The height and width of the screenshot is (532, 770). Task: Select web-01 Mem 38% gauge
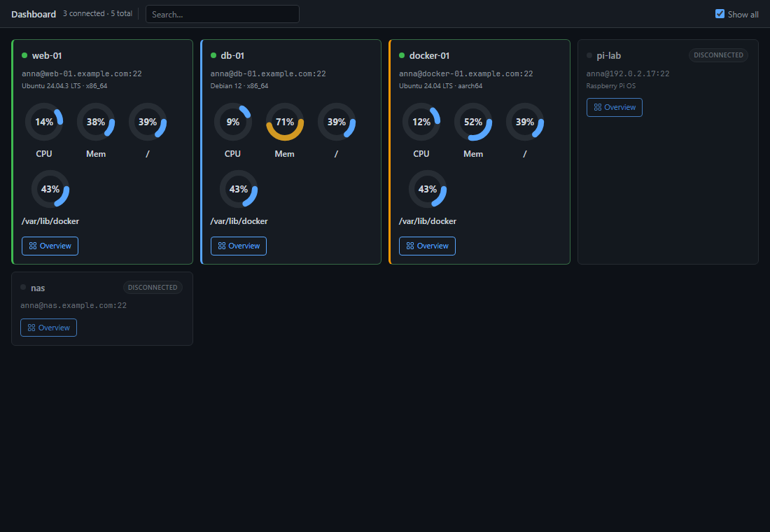(x=96, y=122)
